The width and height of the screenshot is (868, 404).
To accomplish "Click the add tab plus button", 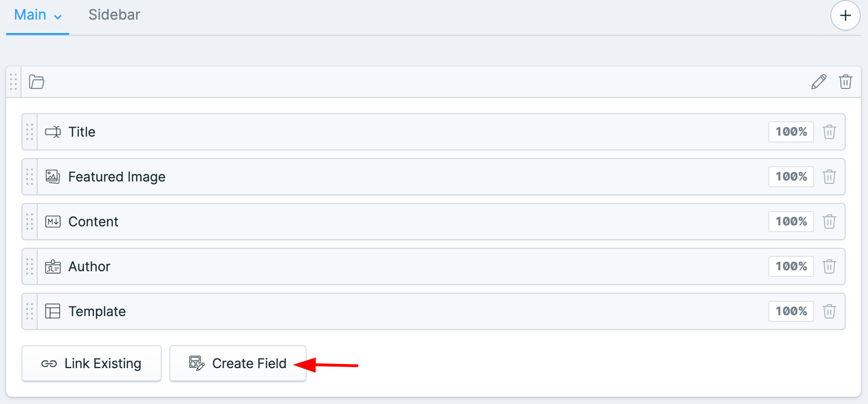I will (845, 16).
